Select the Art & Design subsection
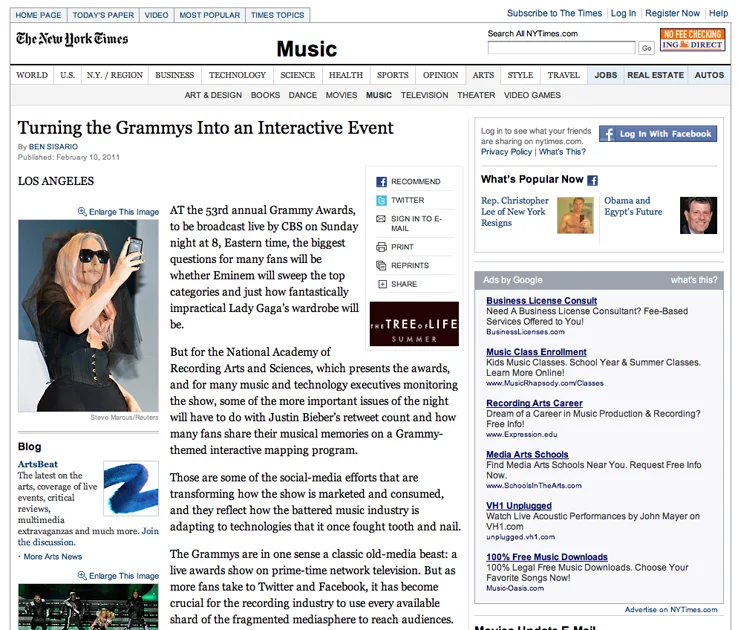 tap(213, 95)
